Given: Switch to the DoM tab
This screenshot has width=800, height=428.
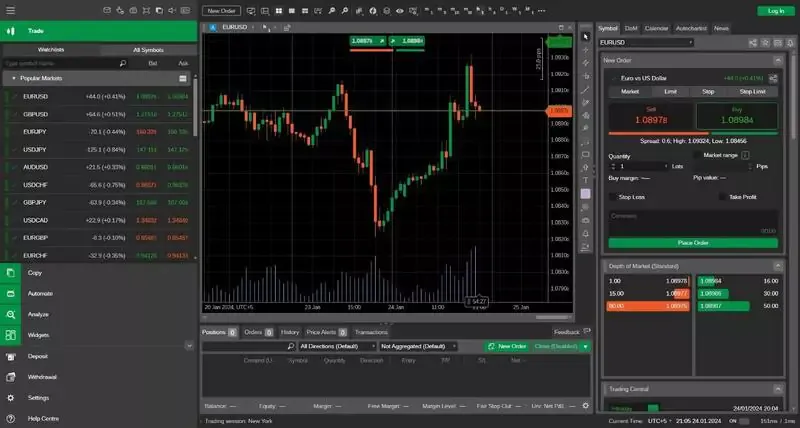Looking at the screenshot, I should click(631, 29).
